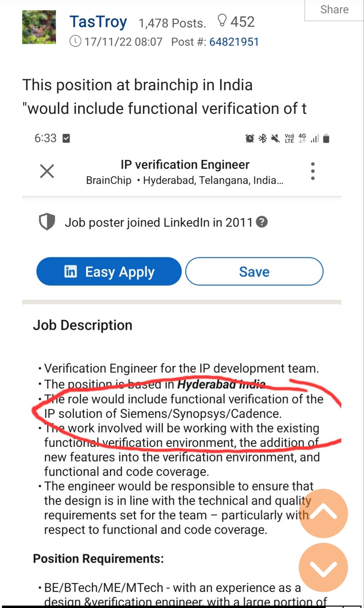Tap the Bluetooth status icon

tap(262, 138)
